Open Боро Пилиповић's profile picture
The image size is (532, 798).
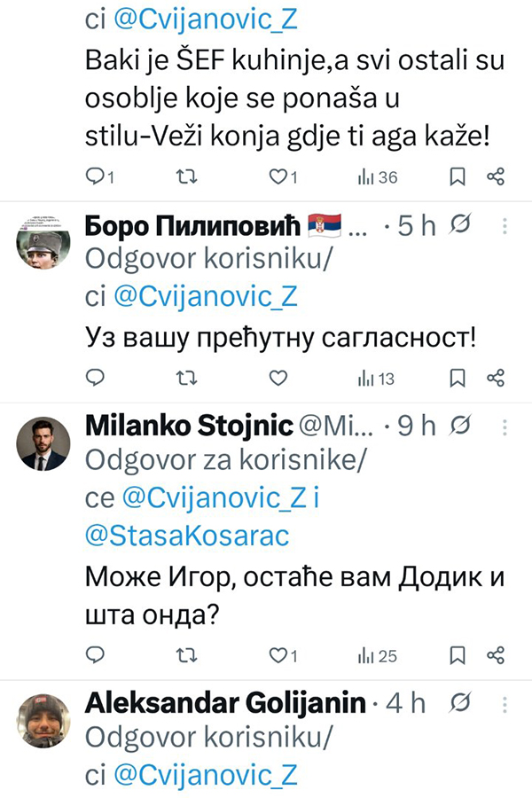pos(43,242)
